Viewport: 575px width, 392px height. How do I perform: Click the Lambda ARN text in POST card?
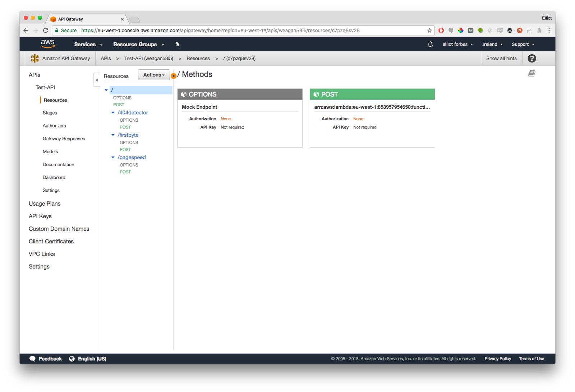point(372,107)
